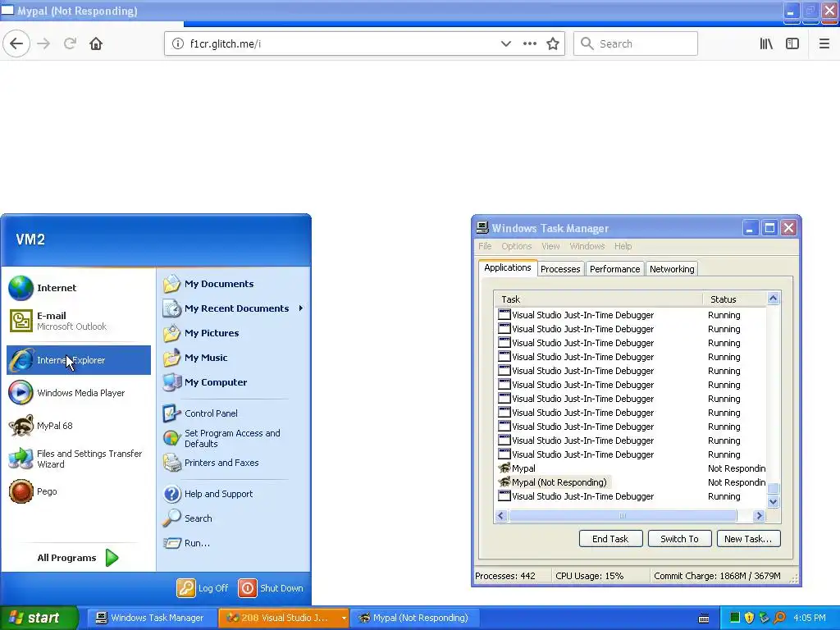This screenshot has height=630, width=840.
Task: Open the browser hamburger menu
Action: click(x=824, y=44)
